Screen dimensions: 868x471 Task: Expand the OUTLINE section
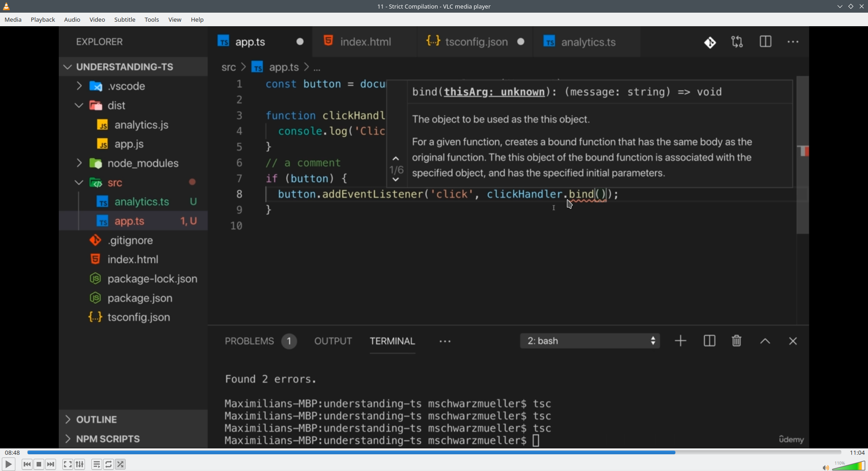(x=133, y=420)
